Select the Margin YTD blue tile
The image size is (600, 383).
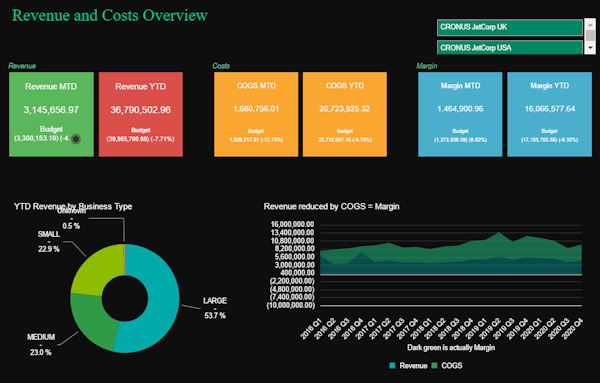click(549, 114)
